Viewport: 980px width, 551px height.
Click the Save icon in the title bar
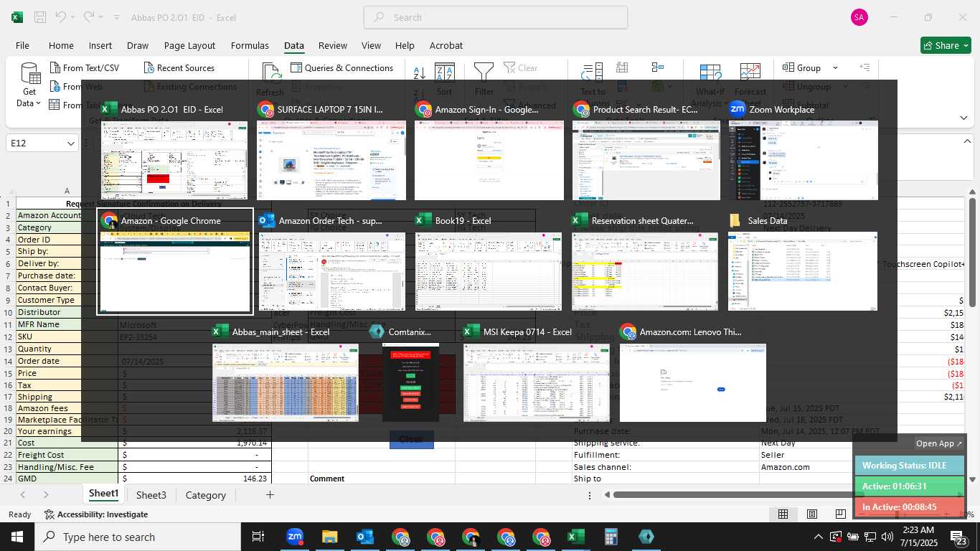coord(40,17)
